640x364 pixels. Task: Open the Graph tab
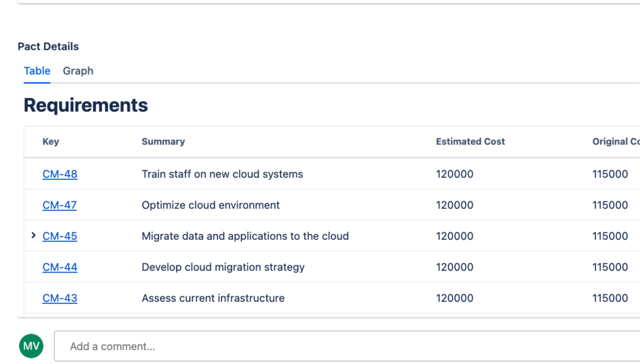pyautogui.click(x=78, y=71)
